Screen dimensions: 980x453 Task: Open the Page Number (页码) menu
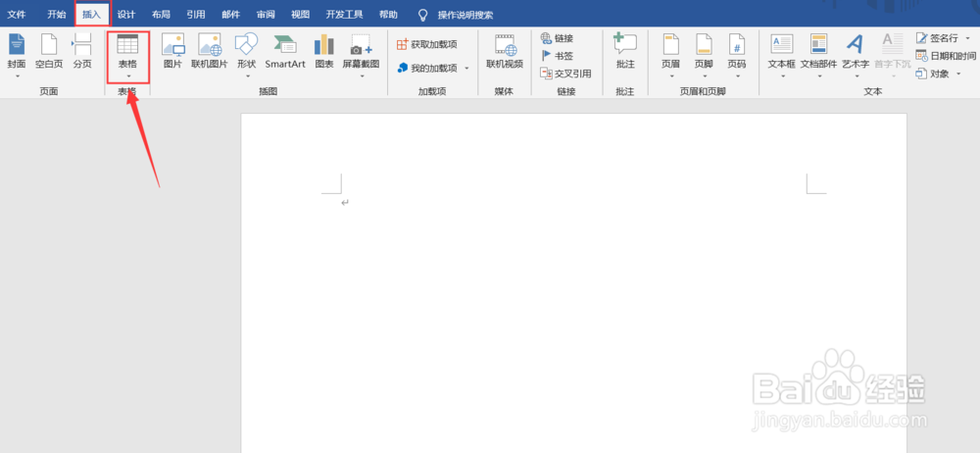pyautogui.click(x=737, y=53)
